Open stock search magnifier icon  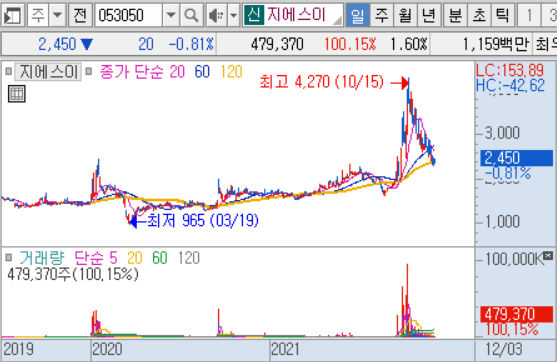[x=191, y=15]
